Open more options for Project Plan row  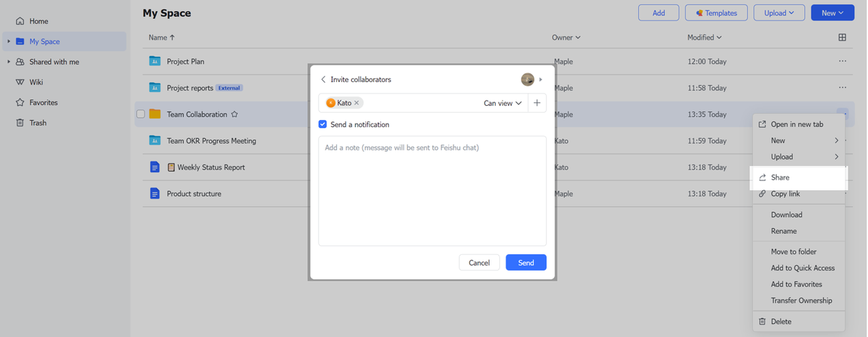[x=842, y=62]
